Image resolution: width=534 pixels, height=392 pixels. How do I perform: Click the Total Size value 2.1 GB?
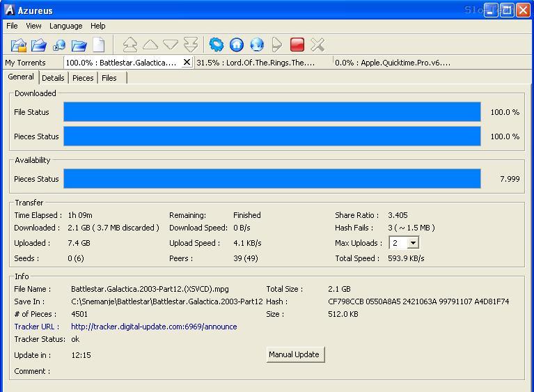[x=339, y=289]
